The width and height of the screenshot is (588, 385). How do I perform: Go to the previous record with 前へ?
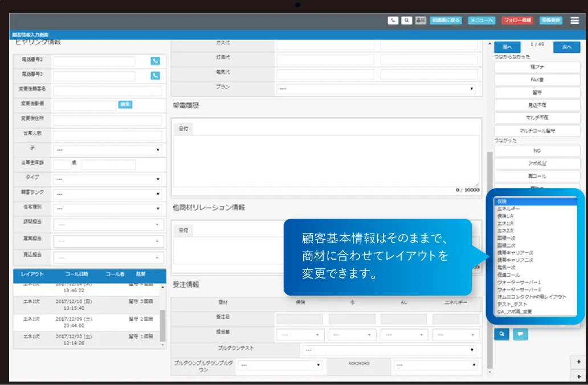[507, 47]
